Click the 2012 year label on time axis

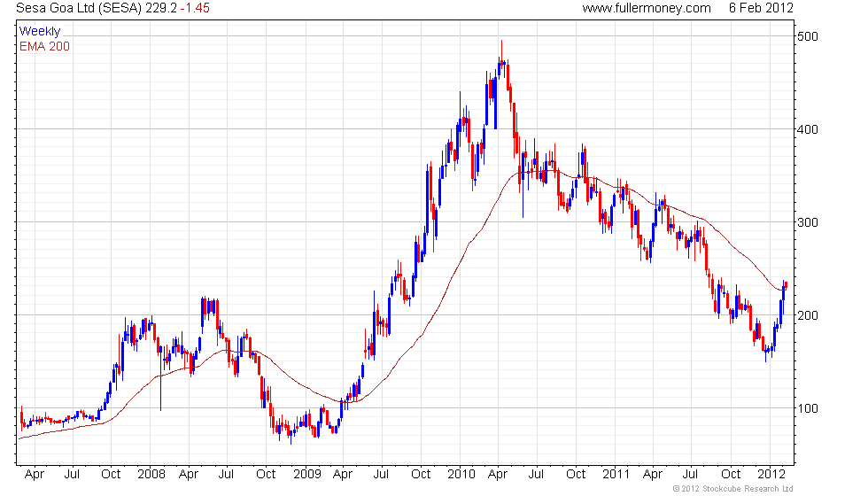click(x=771, y=475)
